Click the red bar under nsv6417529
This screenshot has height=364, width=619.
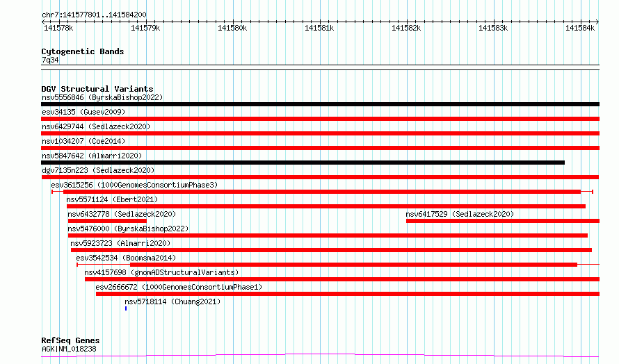(503, 221)
